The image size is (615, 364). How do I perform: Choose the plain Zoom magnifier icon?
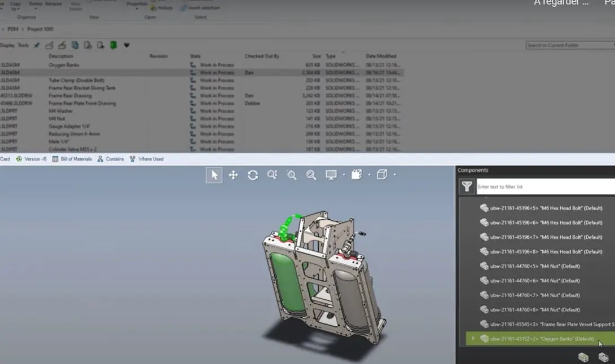pyautogui.click(x=311, y=175)
